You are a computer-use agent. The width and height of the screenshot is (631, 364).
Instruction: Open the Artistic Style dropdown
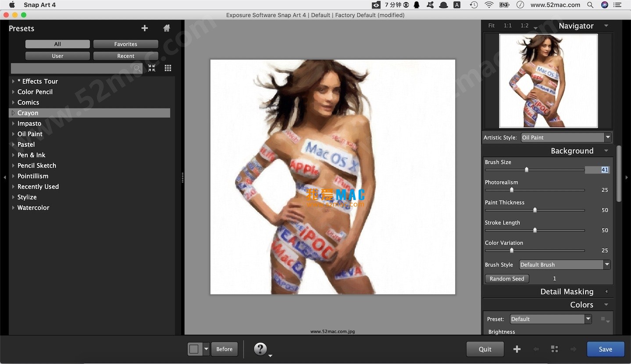(x=566, y=138)
